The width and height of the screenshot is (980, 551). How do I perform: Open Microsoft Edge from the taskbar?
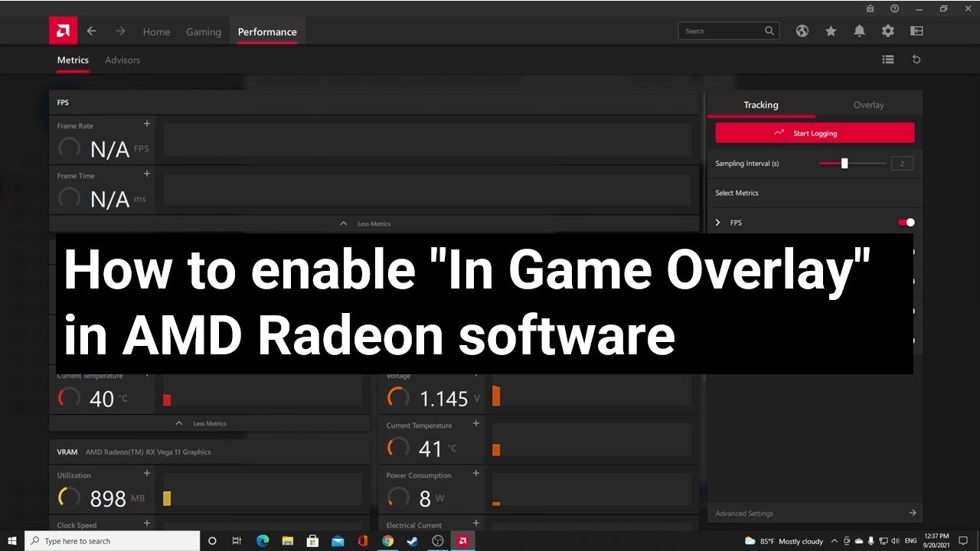pyautogui.click(x=263, y=541)
